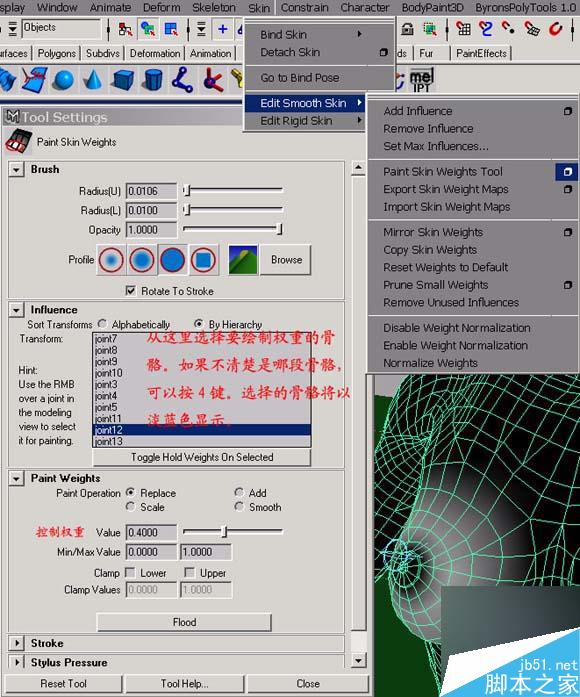Image resolution: width=580 pixels, height=697 pixels.
Task: Create a cylinder from the shelf
Action: 153,80
